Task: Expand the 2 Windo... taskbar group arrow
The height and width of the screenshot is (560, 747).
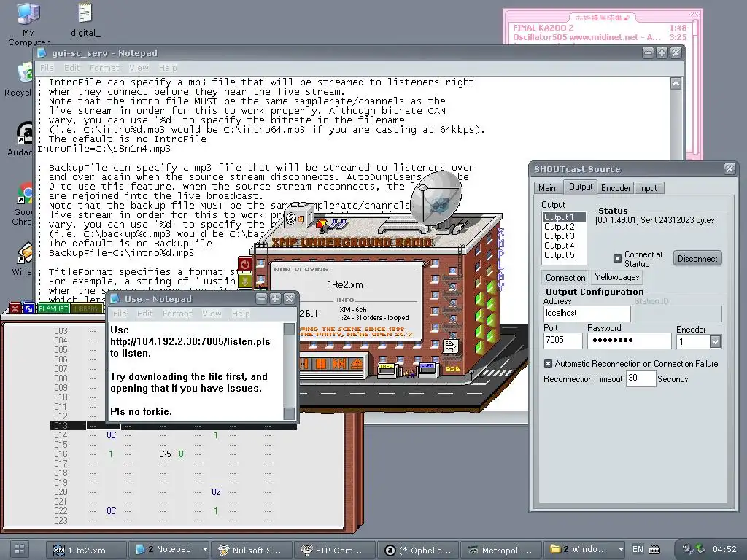Action: [x=621, y=550]
